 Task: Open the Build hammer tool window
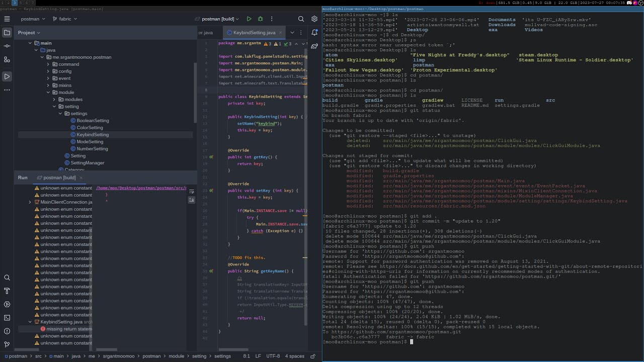[x=7, y=291]
